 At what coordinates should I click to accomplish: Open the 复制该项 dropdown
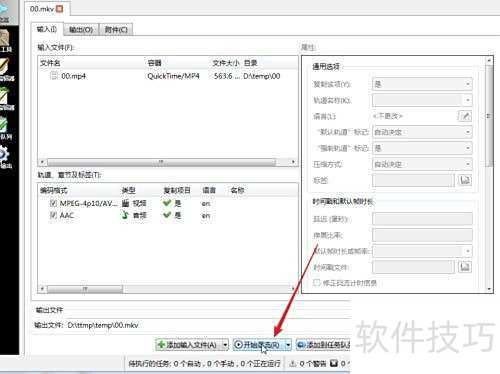(422, 84)
